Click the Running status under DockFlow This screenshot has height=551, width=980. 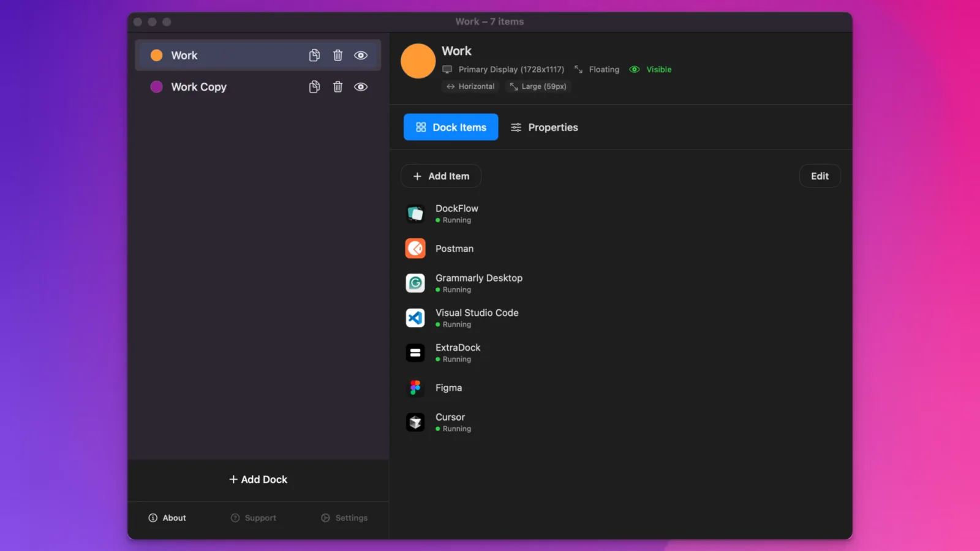click(453, 220)
